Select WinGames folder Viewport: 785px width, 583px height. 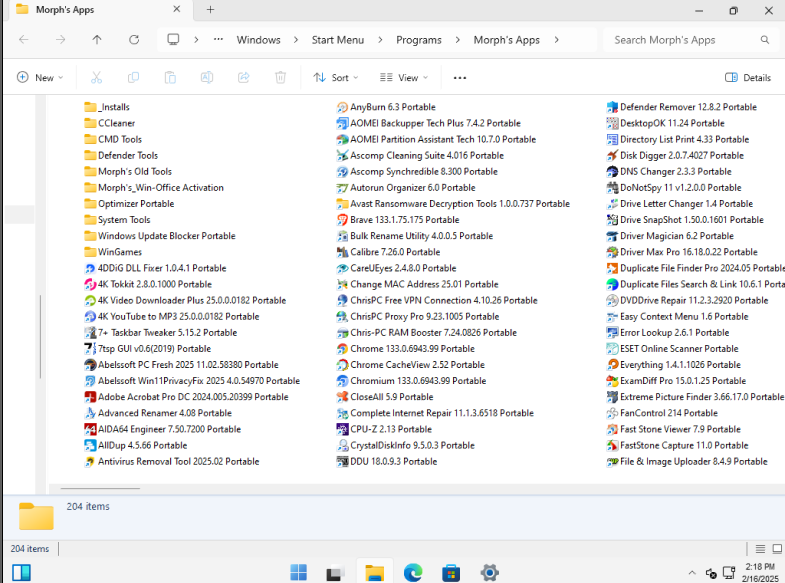point(113,252)
